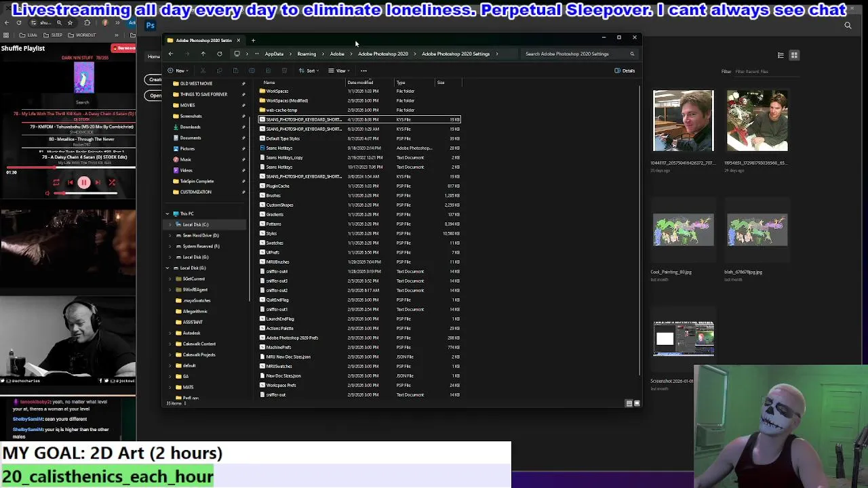
Task: Switch Photoshop recents to list view
Action: [781, 56]
